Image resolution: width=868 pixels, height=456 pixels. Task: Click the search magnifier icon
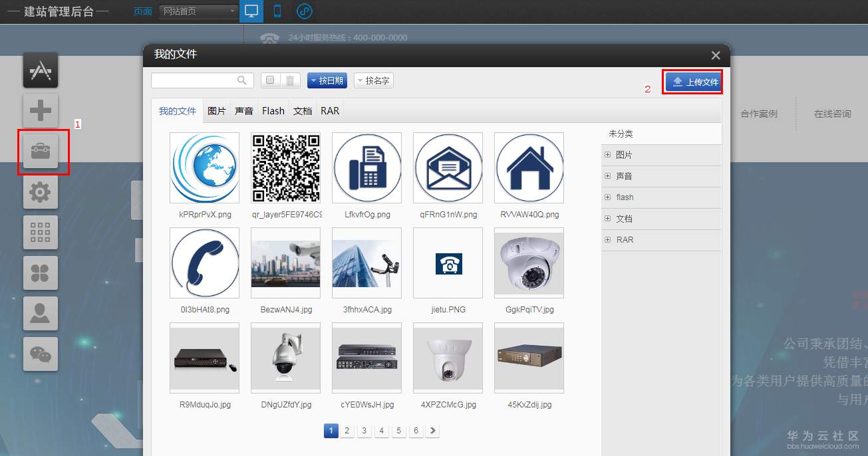242,80
